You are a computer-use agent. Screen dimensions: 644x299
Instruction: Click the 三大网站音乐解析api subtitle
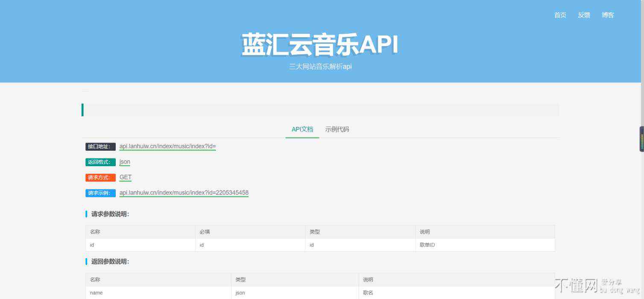click(x=320, y=67)
